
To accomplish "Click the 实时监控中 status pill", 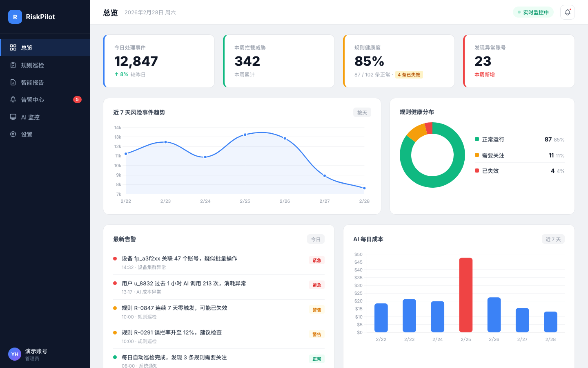I will point(533,12).
